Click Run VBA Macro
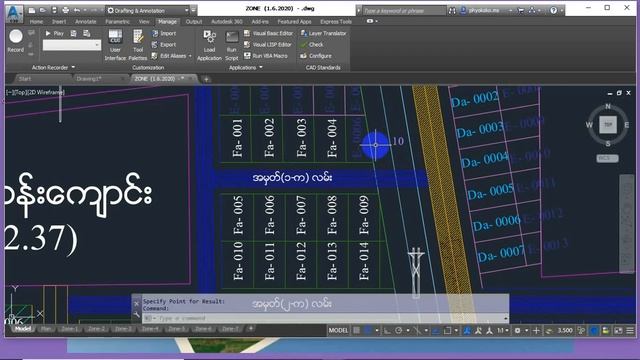The height and width of the screenshot is (360, 640). pos(266,56)
